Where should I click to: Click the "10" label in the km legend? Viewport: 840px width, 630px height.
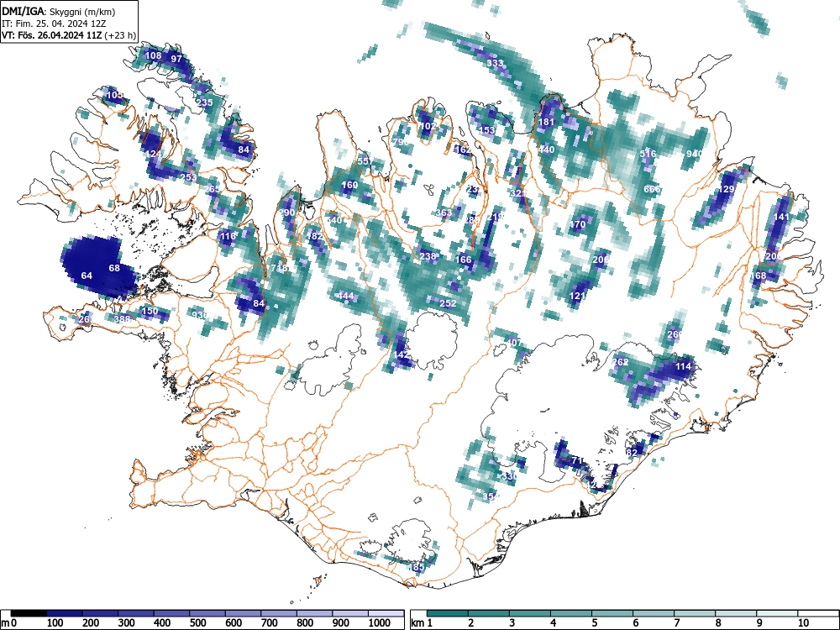[x=802, y=623]
